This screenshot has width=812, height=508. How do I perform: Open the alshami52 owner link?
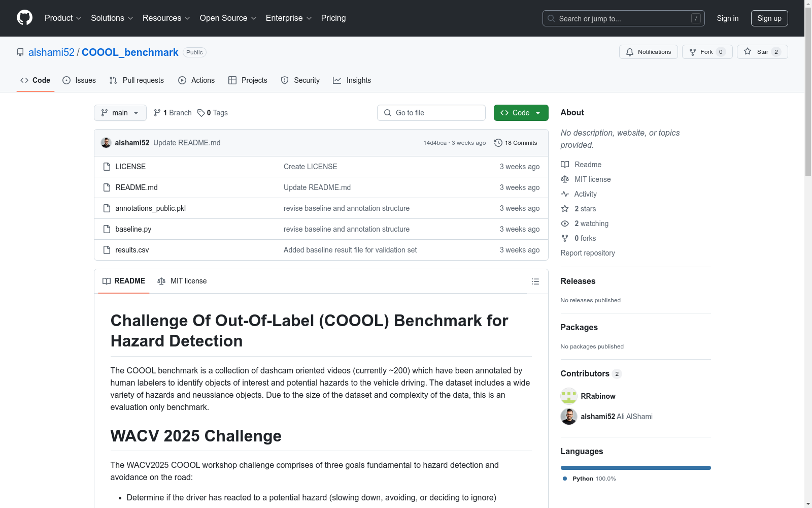[x=51, y=52]
